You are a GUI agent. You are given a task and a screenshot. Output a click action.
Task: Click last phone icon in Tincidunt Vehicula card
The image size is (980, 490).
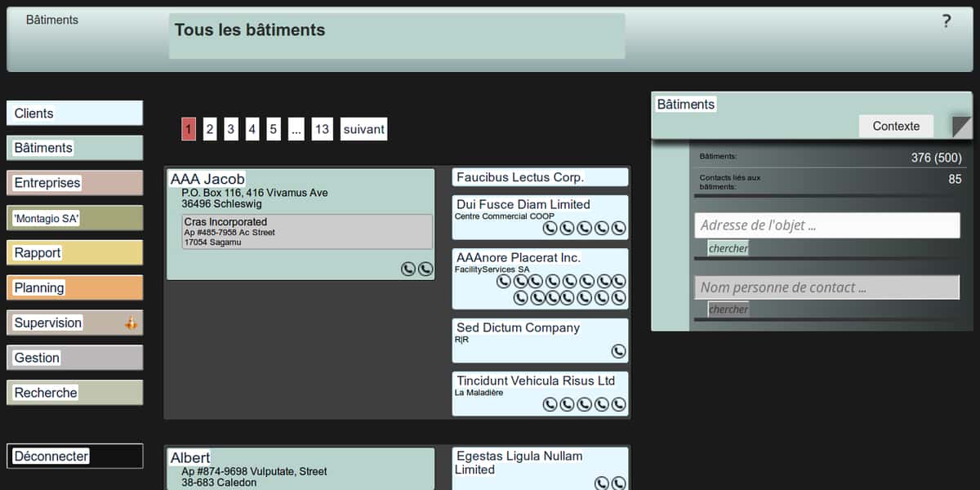coord(618,404)
